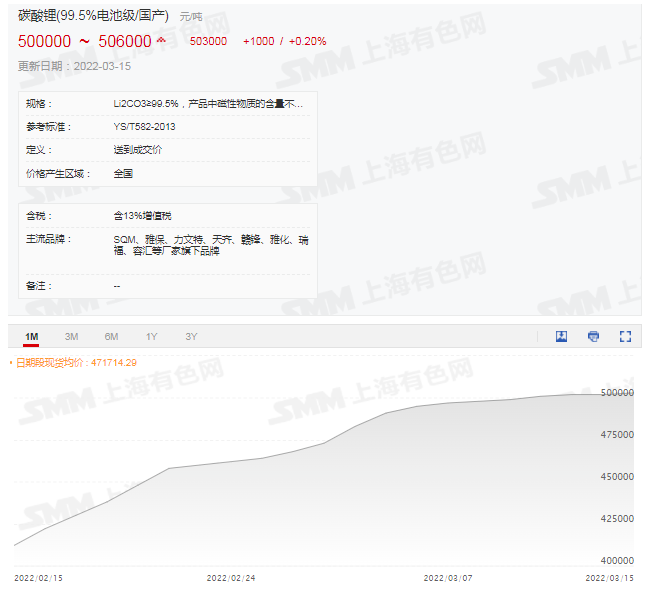Select the 1M time range tab
651x600 pixels.
(31, 337)
